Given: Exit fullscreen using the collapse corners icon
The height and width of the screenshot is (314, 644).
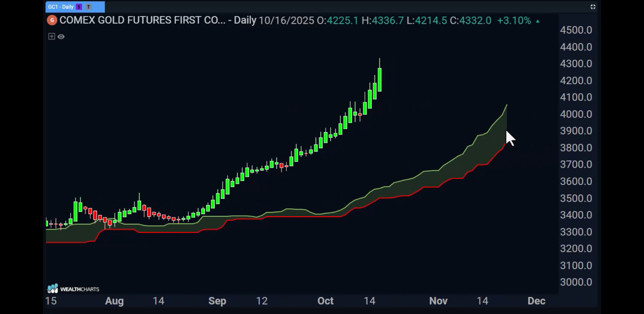Looking at the screenshot, I should coord(593,7).
